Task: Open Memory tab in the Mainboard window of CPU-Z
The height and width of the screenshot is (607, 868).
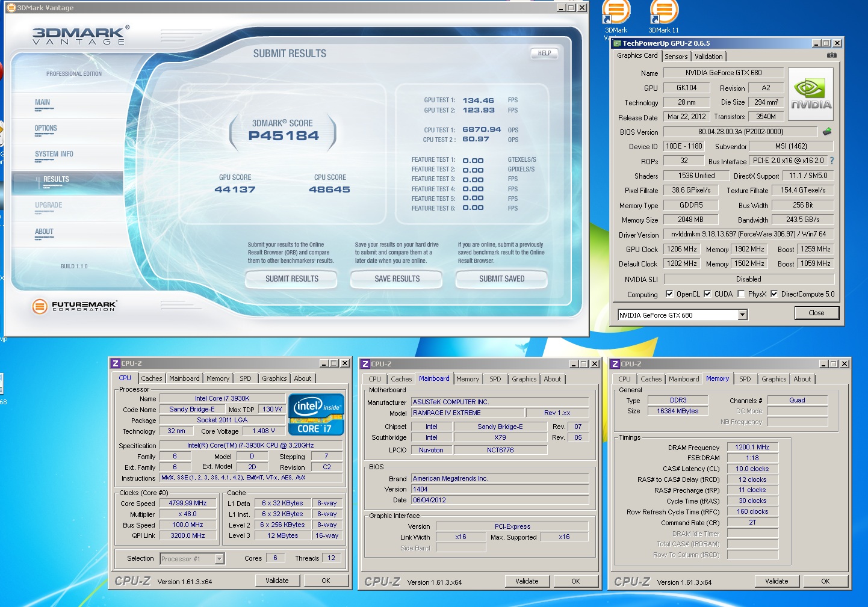Action: pyautogui.click(x=468, y=379)
